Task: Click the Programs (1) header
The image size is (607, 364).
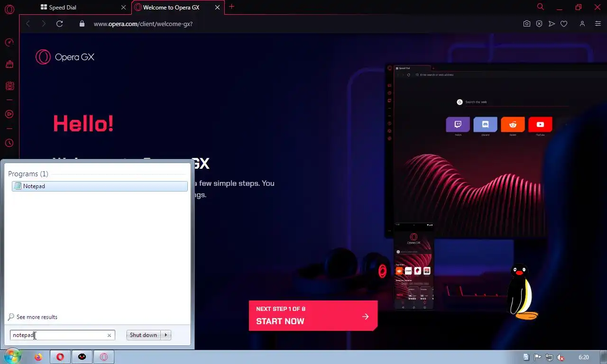Action: (28, 174)
